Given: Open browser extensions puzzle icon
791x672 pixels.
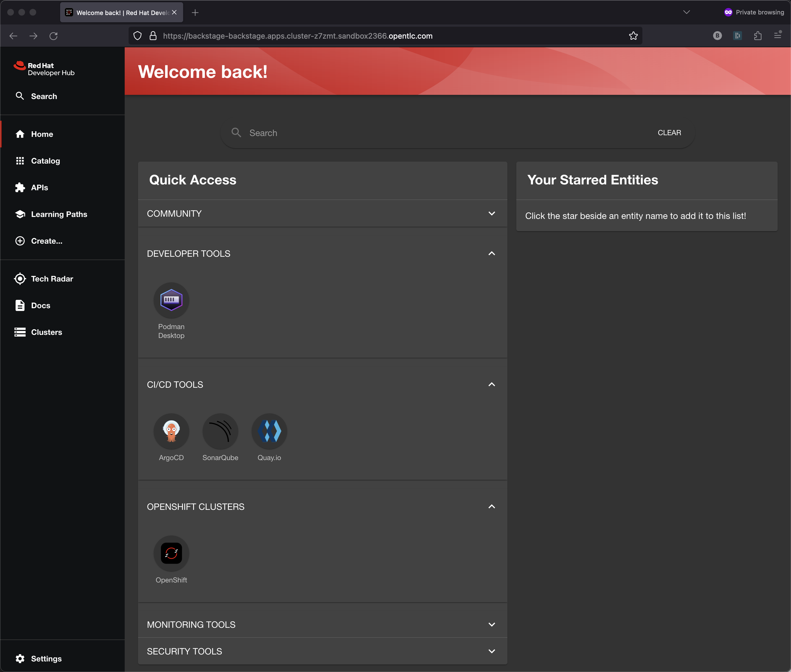Looking at the screenshot, I should pos(757,36).
